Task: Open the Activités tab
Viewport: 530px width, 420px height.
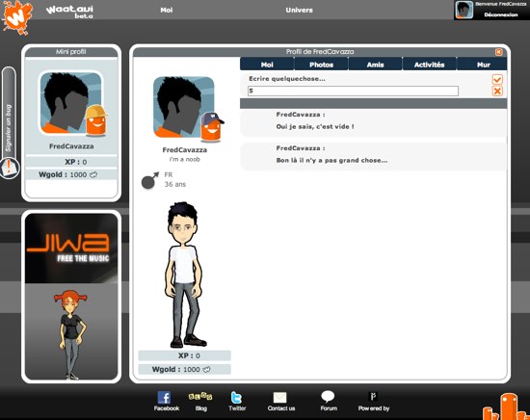Action: [x=429, y=65]
